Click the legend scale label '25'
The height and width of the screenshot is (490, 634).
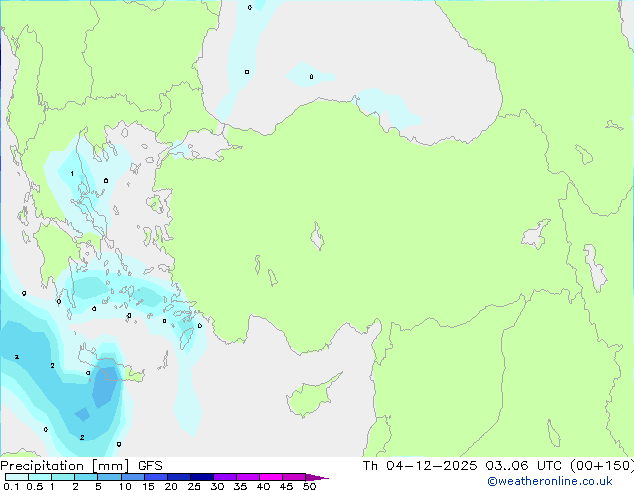coord(194,486)
